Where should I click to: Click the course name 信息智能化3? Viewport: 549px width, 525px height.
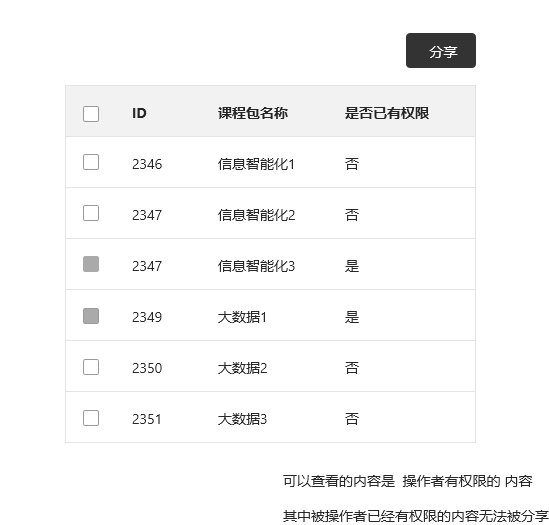coord(256,266)
